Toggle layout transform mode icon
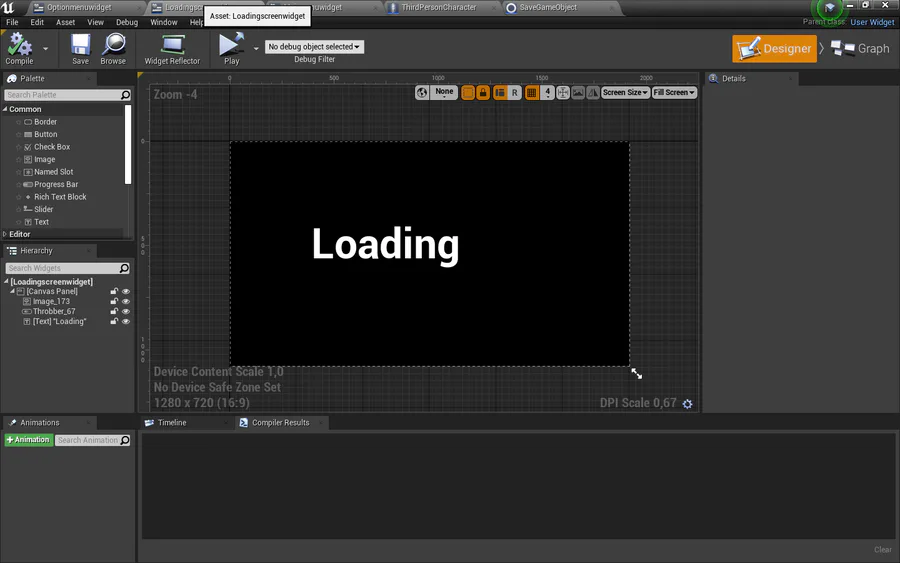This screenshot has height=563, width=900. tap(500, 92)
